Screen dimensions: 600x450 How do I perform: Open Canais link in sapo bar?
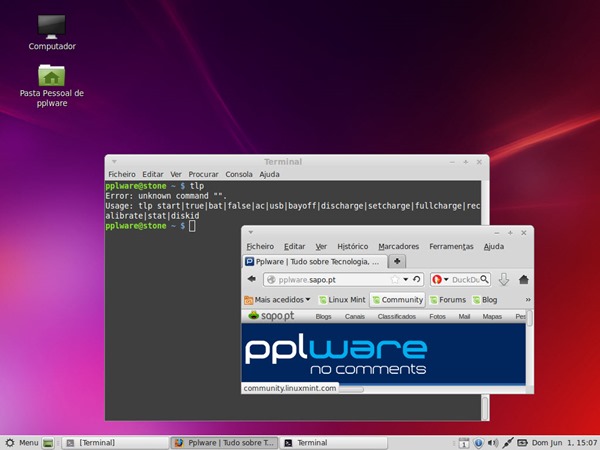click(x=355, y=316)
